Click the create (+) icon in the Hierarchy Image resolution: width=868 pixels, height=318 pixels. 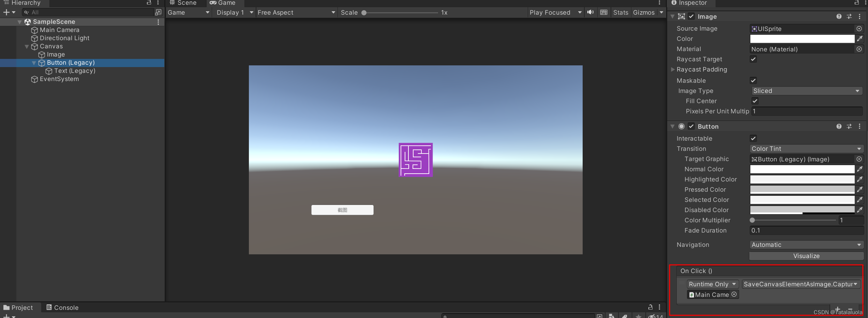pyautogui.click(x=6, y=12)
